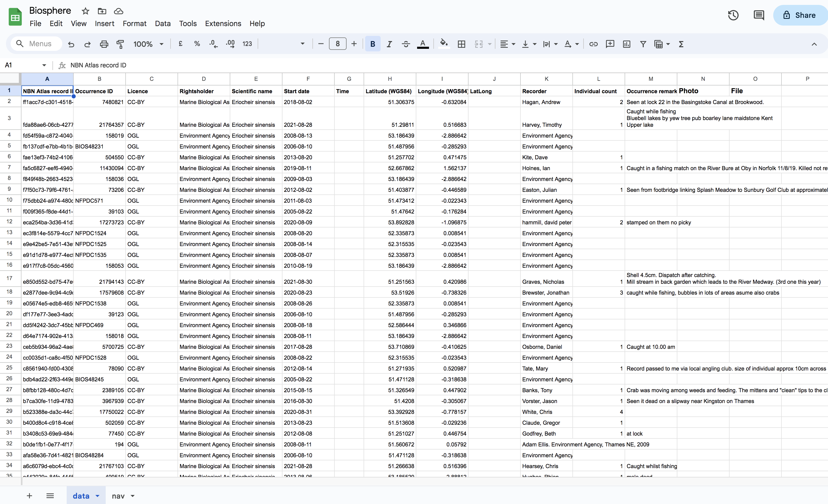The image size is (828, 504).
Task: Expand the data sheet tab arrow
Action: pos(98,496)
